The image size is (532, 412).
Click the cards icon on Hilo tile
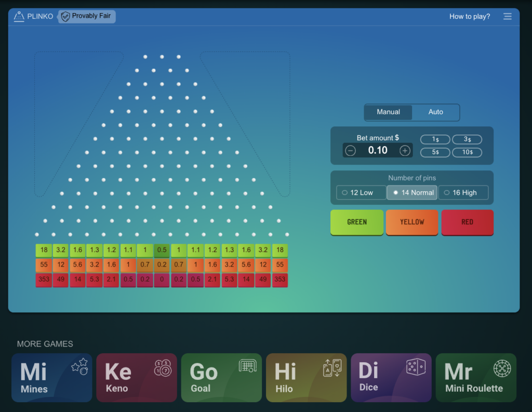coord(332,368)
